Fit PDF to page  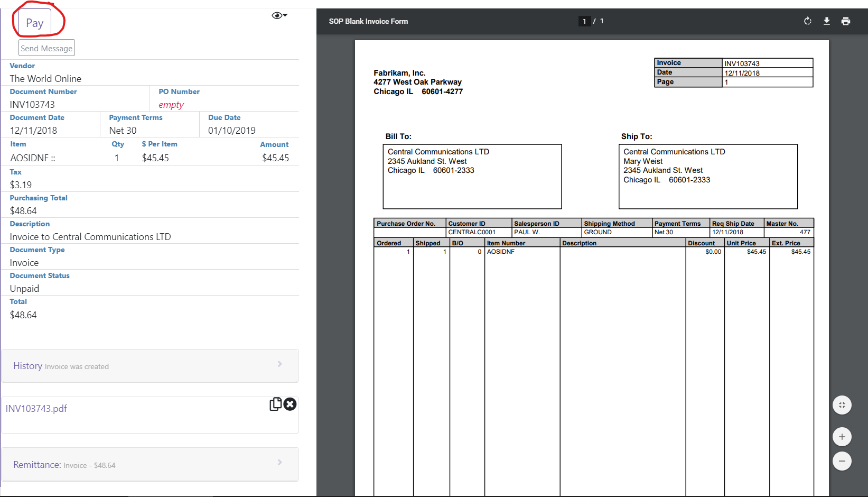coord(842,405)
